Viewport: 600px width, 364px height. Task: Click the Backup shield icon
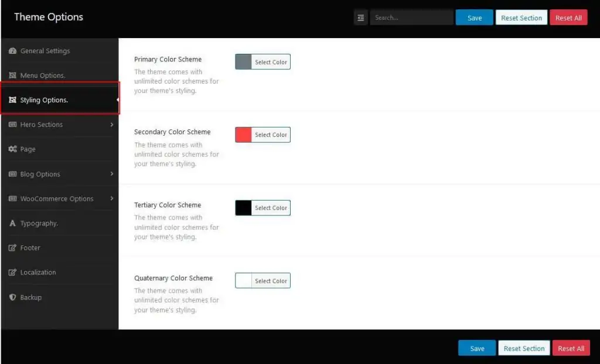pyautogui.click(x=12, y=297)
